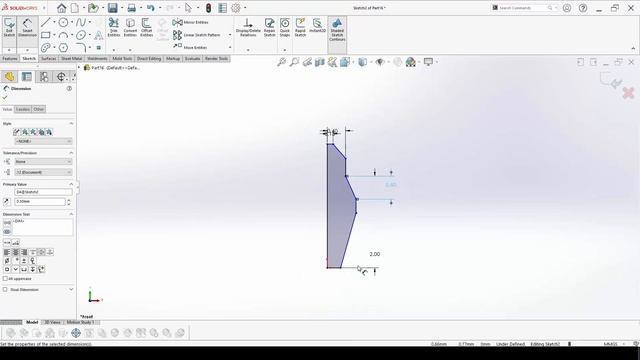Rebuild the model with the traffic light icon
The image size is (640, 360).
point(208,8)
